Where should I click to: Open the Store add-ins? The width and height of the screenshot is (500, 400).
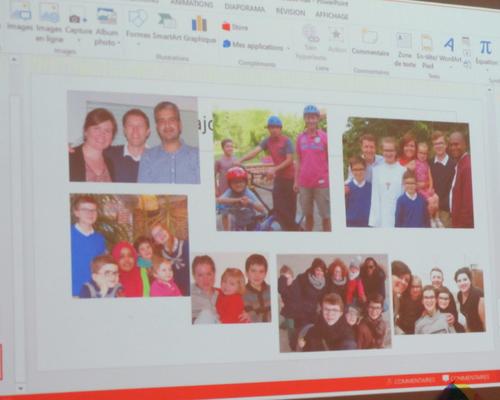235,27
